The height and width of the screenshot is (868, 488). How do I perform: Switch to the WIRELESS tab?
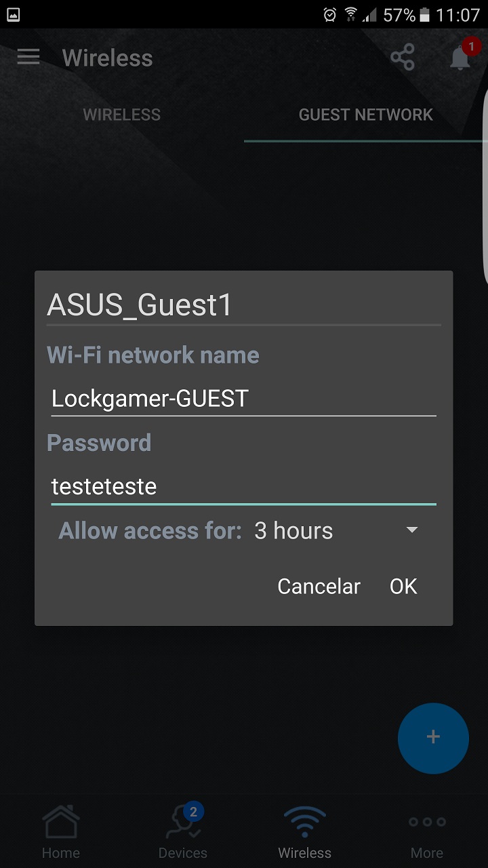[122, 115]
